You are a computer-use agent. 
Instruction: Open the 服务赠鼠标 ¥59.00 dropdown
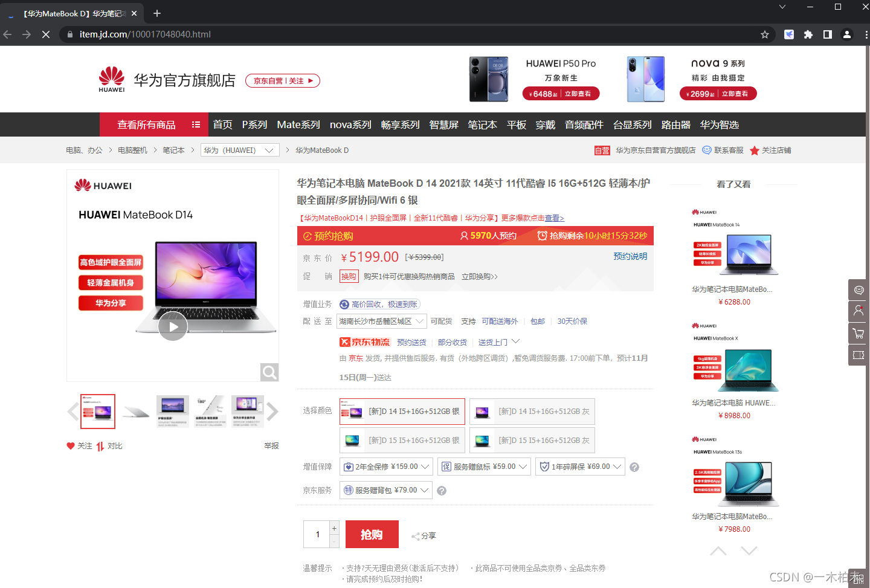[x=485, y=467]
